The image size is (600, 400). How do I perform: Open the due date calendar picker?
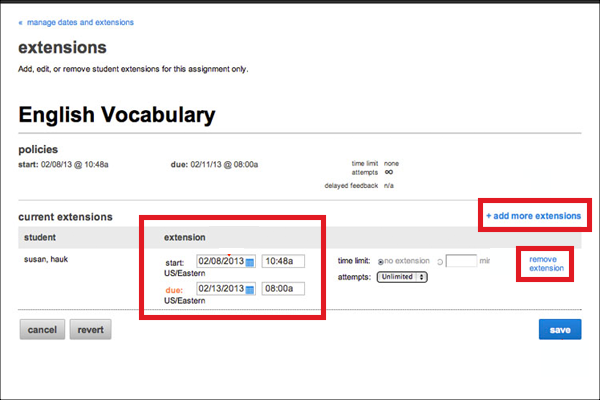tap(251, 289)
